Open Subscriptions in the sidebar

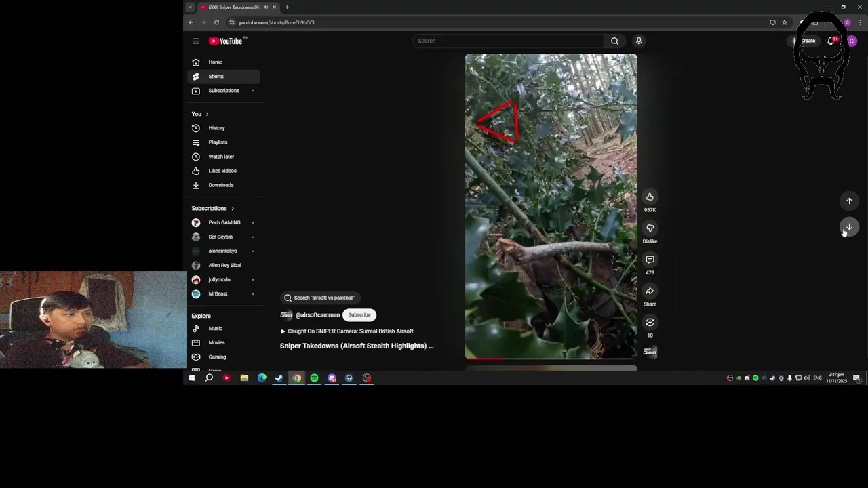pos(224,91)
